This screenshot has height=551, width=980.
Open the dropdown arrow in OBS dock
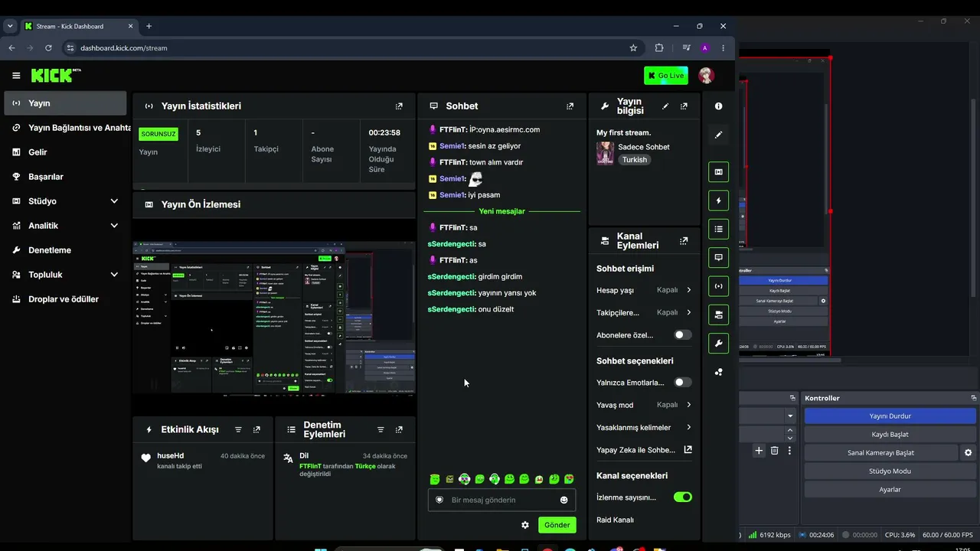point(790,416)
